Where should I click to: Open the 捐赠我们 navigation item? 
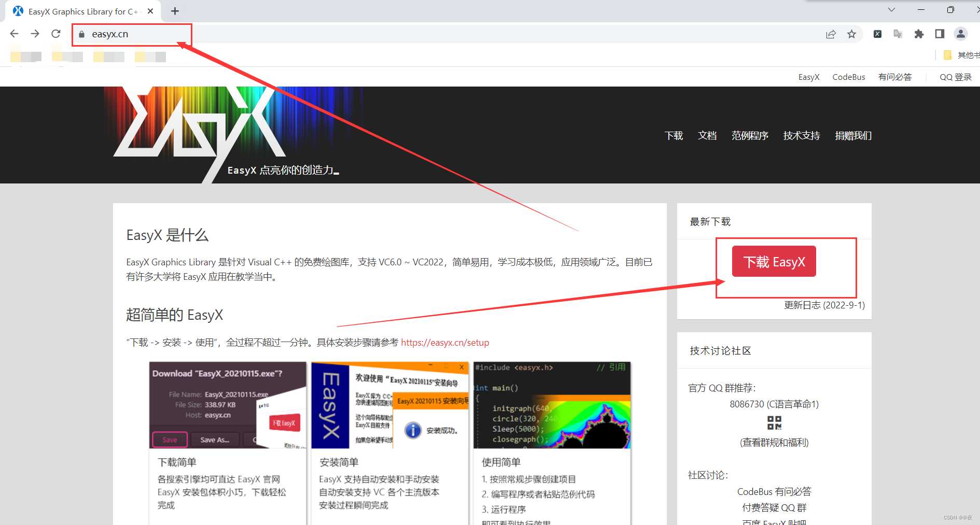(853, 136)
